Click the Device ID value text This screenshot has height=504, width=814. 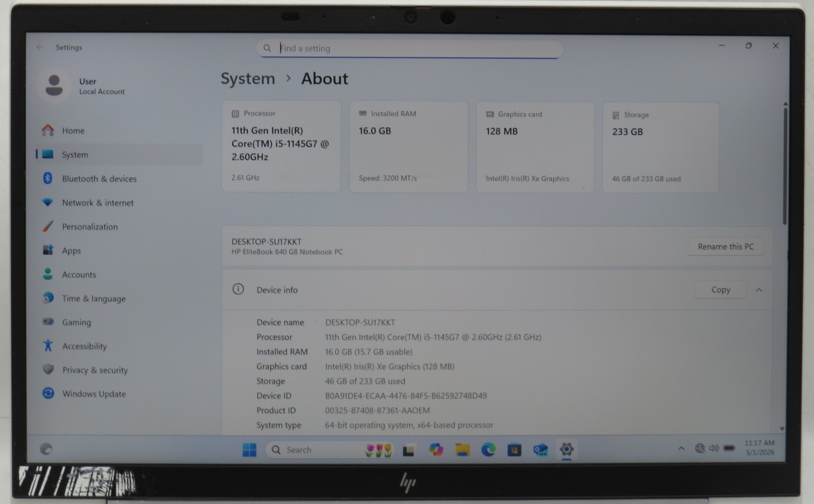(406, 396)
